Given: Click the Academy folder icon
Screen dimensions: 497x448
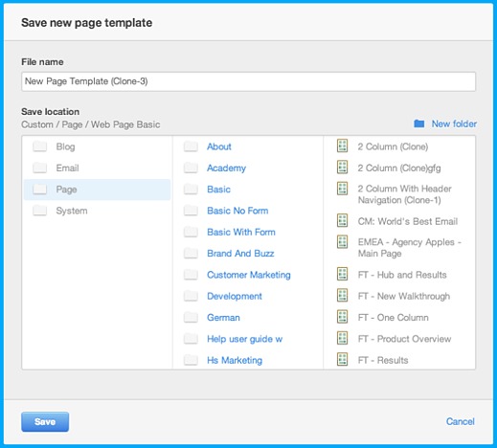Looking at the screenshot, I should click(191, 168).
